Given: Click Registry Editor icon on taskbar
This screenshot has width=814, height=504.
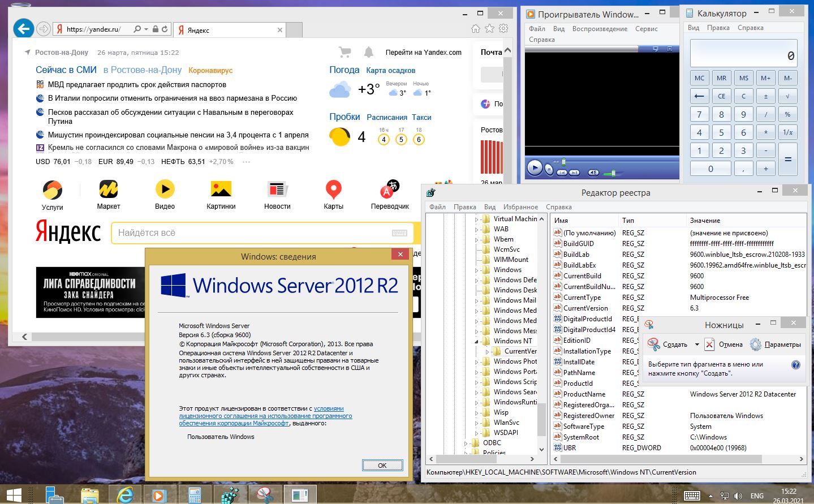Looking at the screenshot, I should [x=230, y=495].
